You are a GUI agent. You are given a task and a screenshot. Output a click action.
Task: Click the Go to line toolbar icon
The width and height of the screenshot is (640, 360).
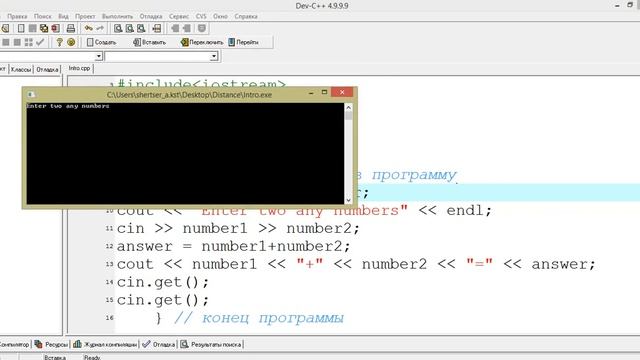pos(156,28)
